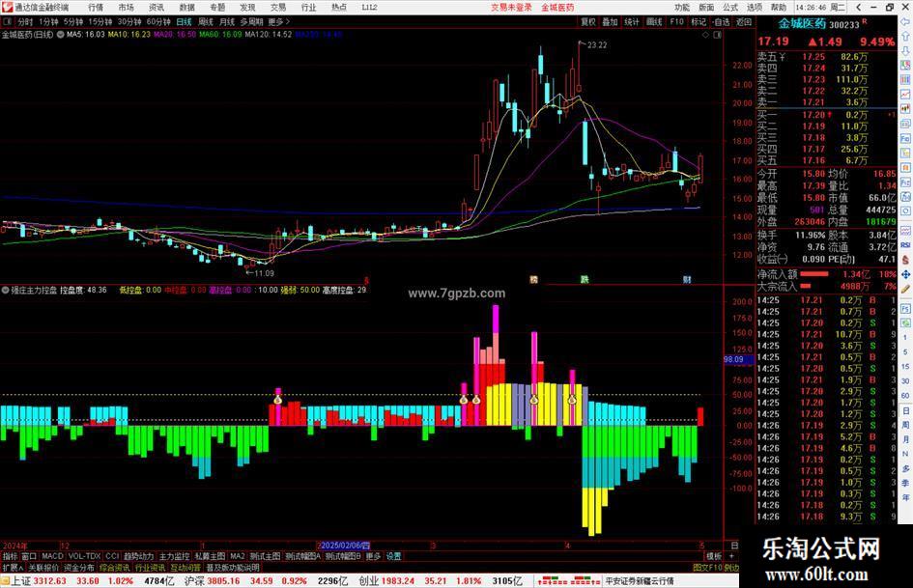Click the F10 button in toolbar
913x588 pixels.
click(x=676, y=22)
